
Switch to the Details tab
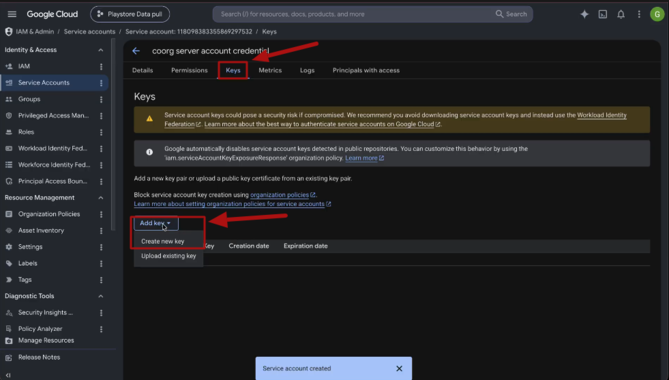click(143, 70)
